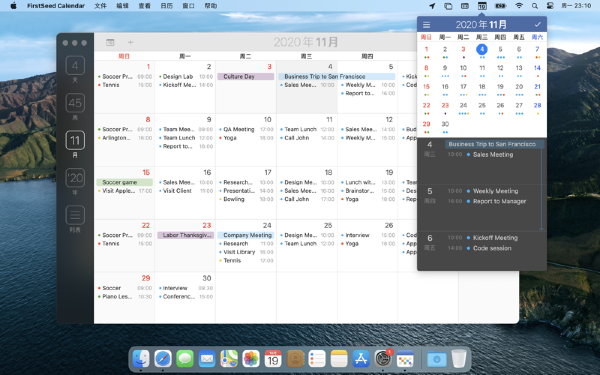Open Soccer game event on November 15
This screenshot has height=375, width=600.
click(124, 183)
